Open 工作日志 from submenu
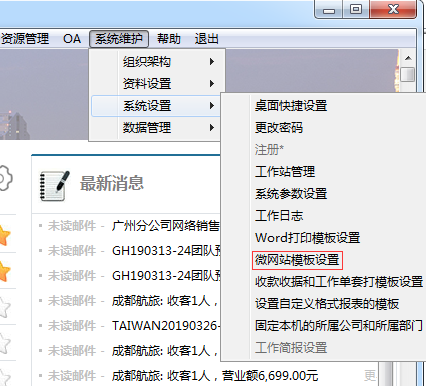This screenshot has width=426, height=386. pyautogui.click(x=279, y=216)
